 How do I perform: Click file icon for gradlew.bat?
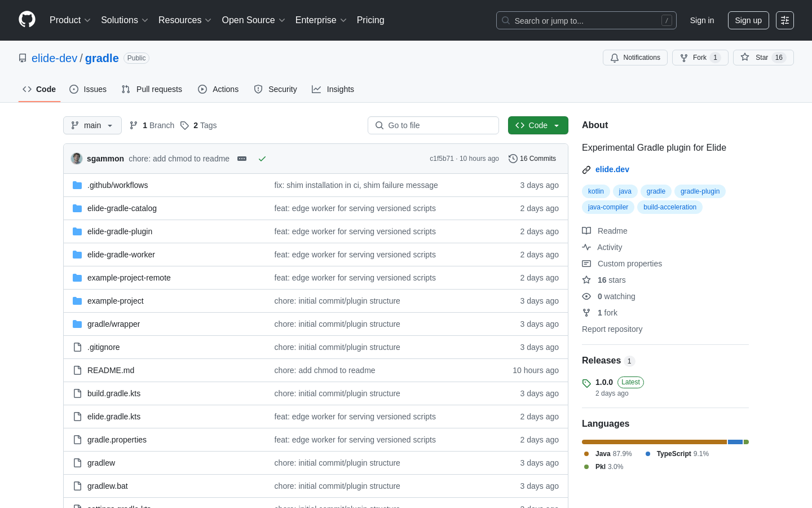77,486
